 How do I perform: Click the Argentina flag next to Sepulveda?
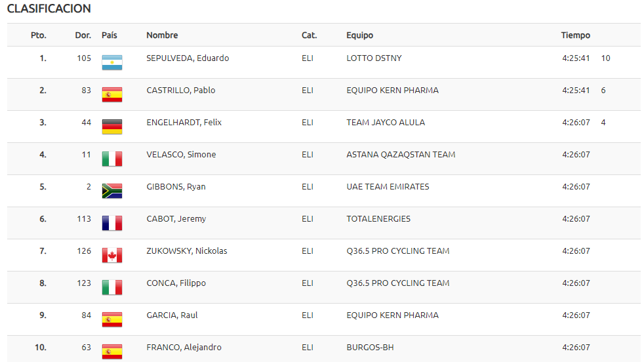click(x=112, y=62)
